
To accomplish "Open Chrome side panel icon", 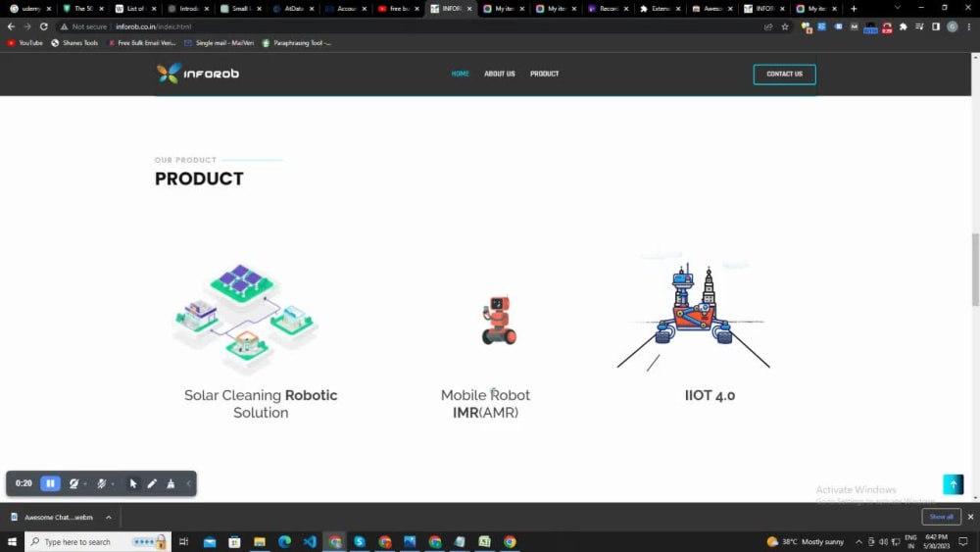I will click(x=936, y=26).
